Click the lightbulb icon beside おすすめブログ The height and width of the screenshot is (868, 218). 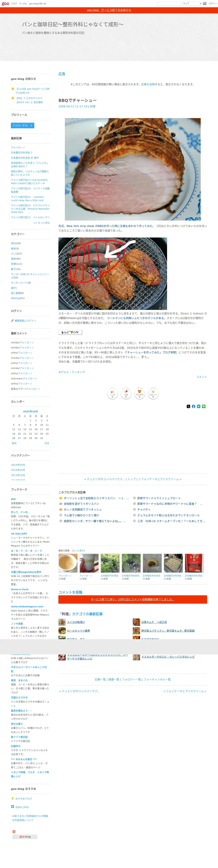[12, 798]
